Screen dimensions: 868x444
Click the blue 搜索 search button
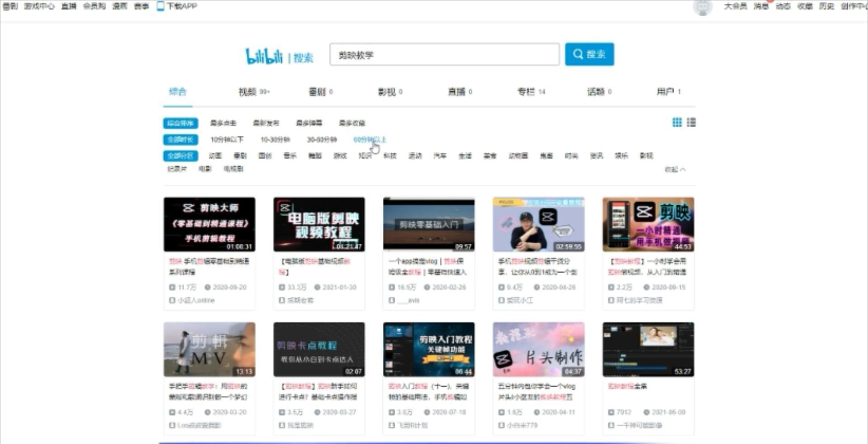pos(590,54)
